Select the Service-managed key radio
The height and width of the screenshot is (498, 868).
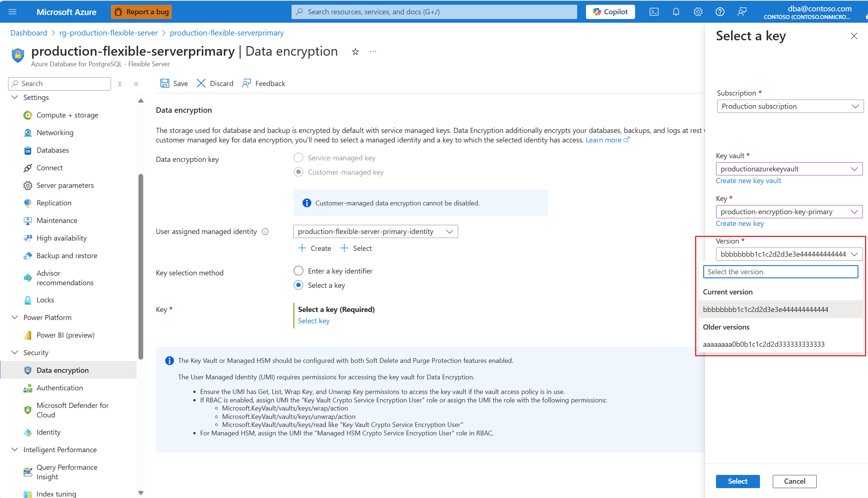[x=298, y=158]
